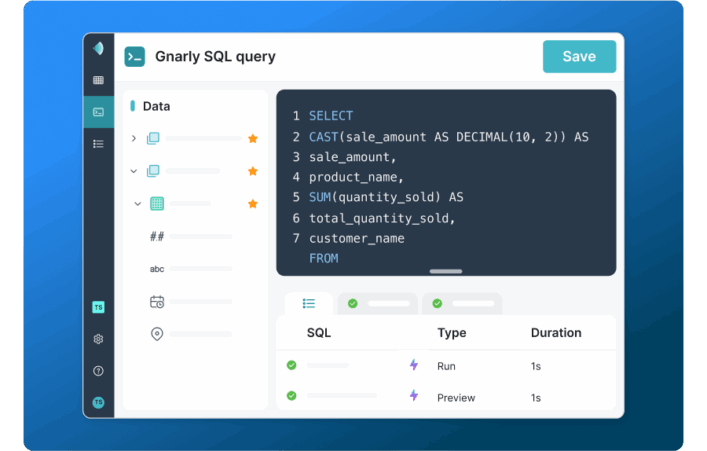Open the first green-check result tab
707x451 pixels.
[x=377, y=304]
